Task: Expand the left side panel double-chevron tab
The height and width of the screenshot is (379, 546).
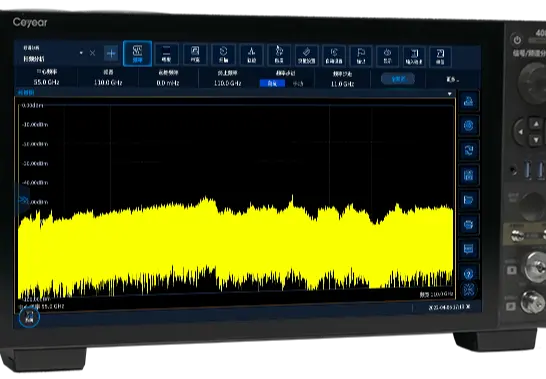Action: click(23, 200)
